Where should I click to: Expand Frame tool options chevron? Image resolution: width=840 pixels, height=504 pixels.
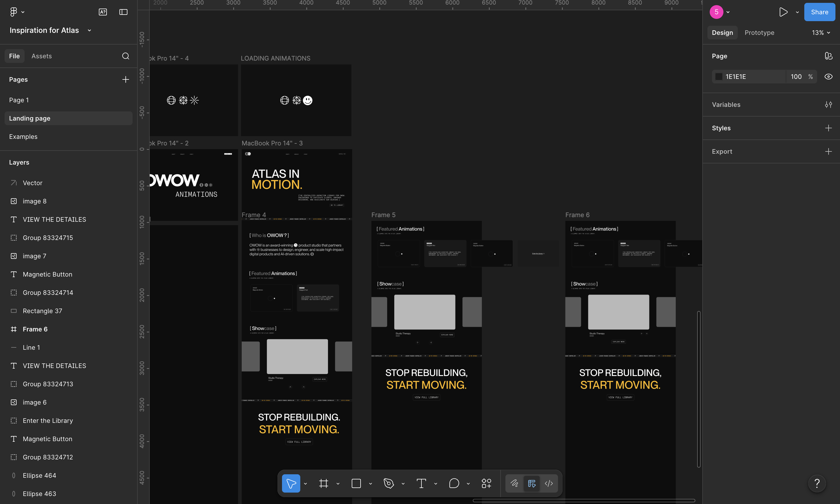point(338,484)
